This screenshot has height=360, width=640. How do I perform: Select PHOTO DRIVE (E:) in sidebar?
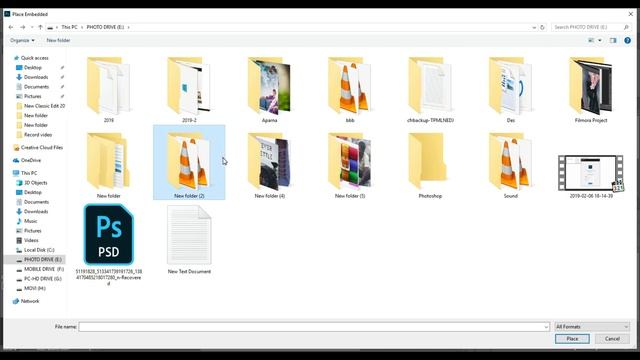35,260
